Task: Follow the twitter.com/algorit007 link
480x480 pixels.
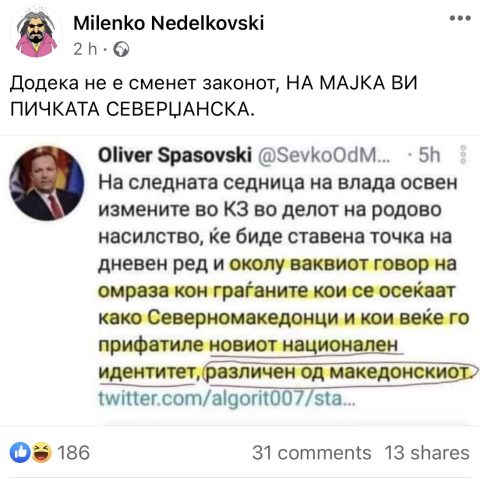Action: tap(227, 398)
